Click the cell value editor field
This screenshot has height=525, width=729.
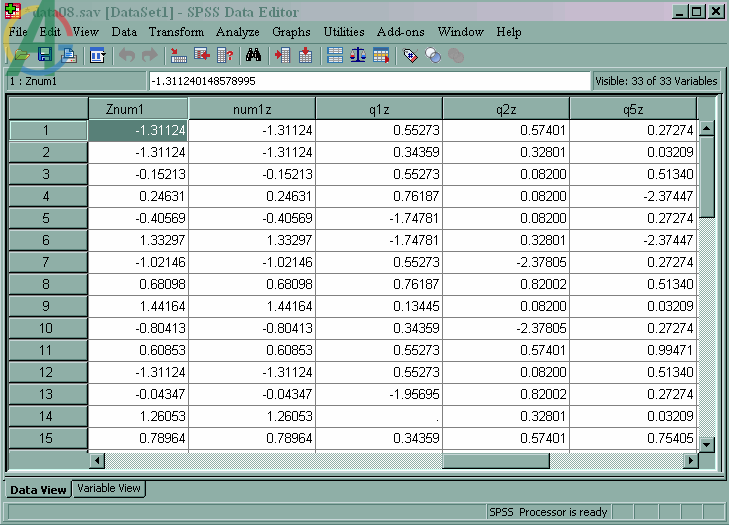click(369, 81)
